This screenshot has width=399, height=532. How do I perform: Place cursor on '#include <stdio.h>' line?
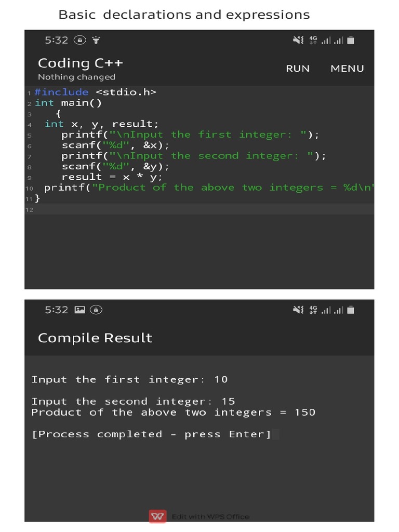coord(96,92)
